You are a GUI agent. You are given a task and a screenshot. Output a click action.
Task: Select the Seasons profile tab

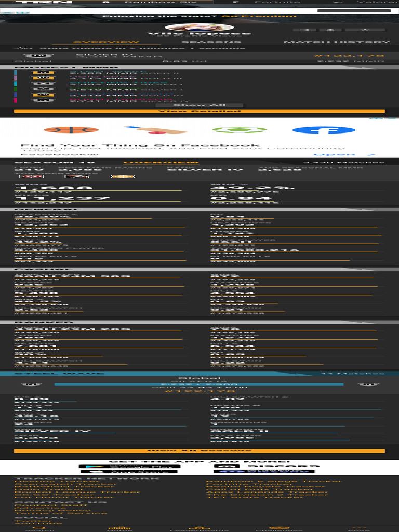click(x=211, y=42)
